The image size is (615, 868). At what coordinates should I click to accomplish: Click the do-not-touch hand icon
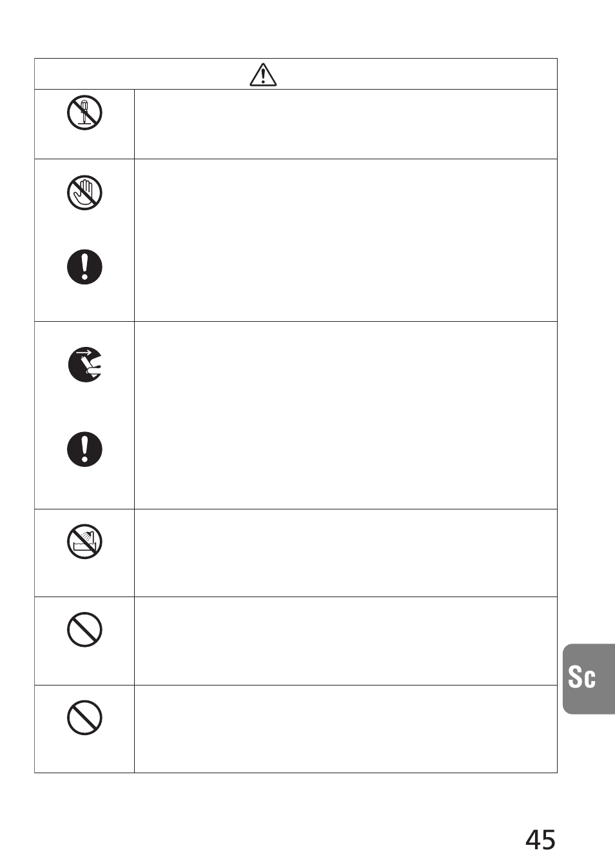click(84, 193)
